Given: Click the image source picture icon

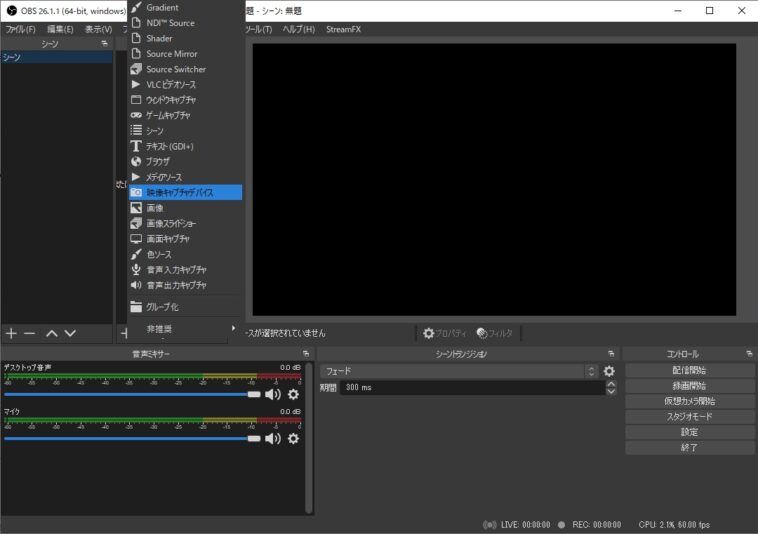Looking at the screenshot, I should (x=136, y=208).
